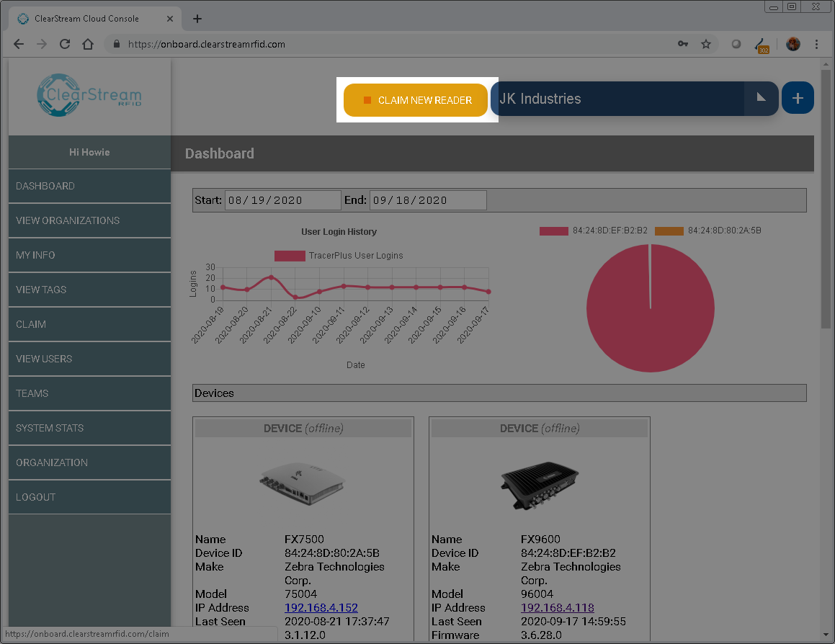This screenshot has width=835, height=644.
Task: Select the ClearStream Cloud Console tab
Action: click(x=95, y=19)
